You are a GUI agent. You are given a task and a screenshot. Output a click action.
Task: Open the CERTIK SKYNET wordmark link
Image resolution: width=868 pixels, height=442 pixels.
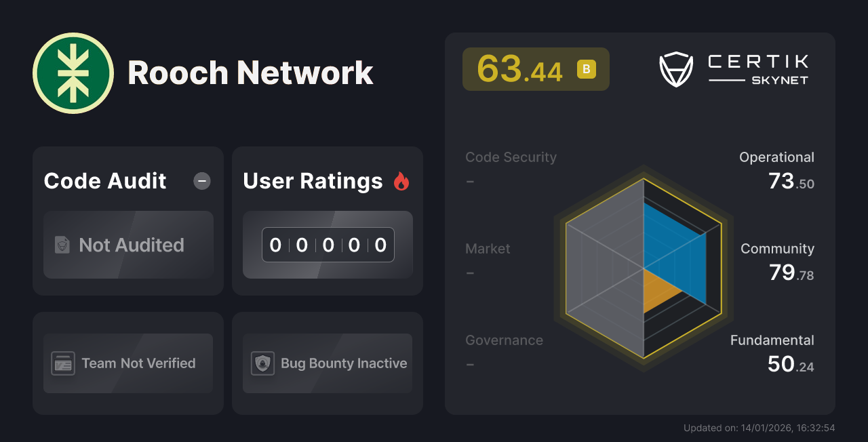[757, 68]
